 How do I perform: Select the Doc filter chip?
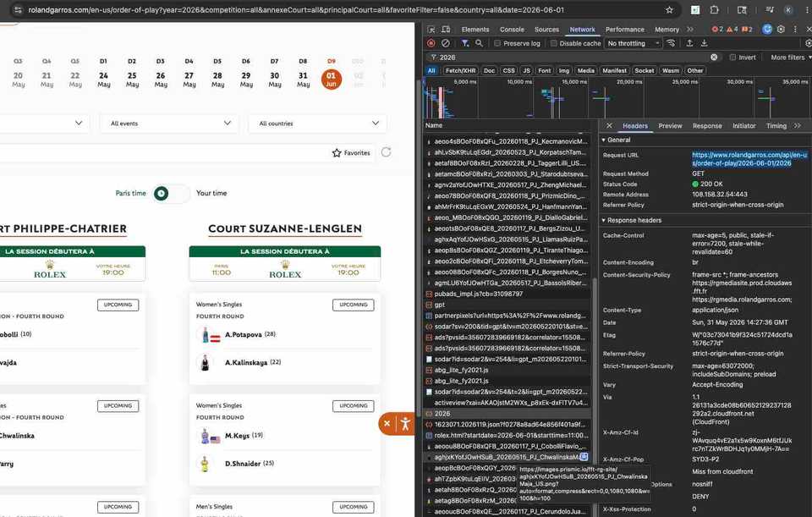point(489,70)
